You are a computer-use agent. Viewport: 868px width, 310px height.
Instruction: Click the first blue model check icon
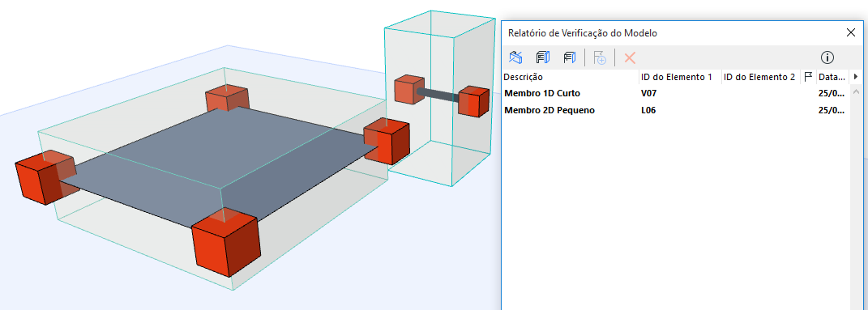click(516, 57)
